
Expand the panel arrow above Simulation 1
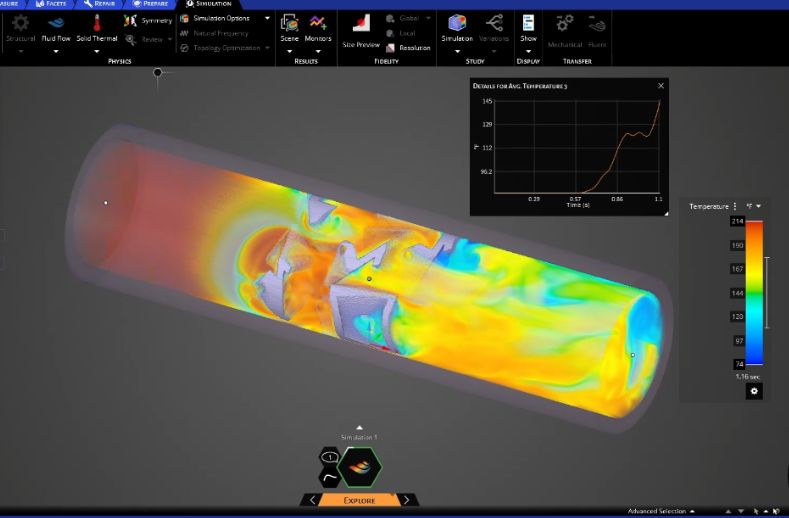coord(359,427)
